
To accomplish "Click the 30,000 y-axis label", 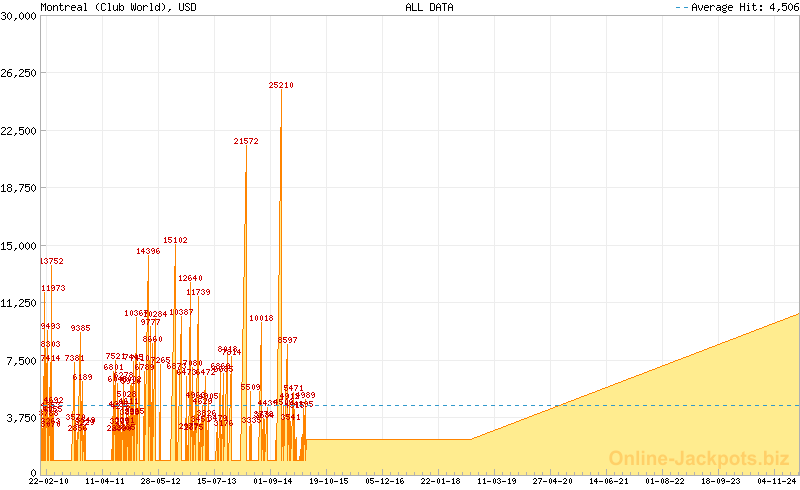I will tap(18, 16).
